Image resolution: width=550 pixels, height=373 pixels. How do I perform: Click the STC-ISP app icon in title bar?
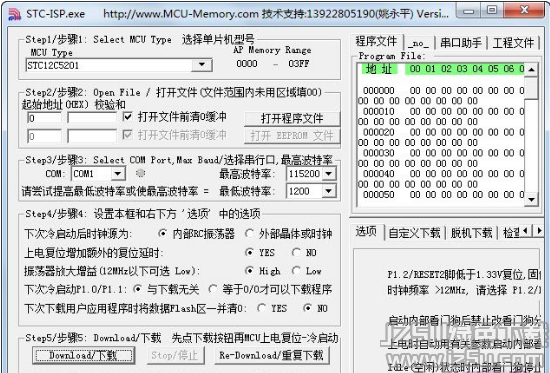click(14, 14)
